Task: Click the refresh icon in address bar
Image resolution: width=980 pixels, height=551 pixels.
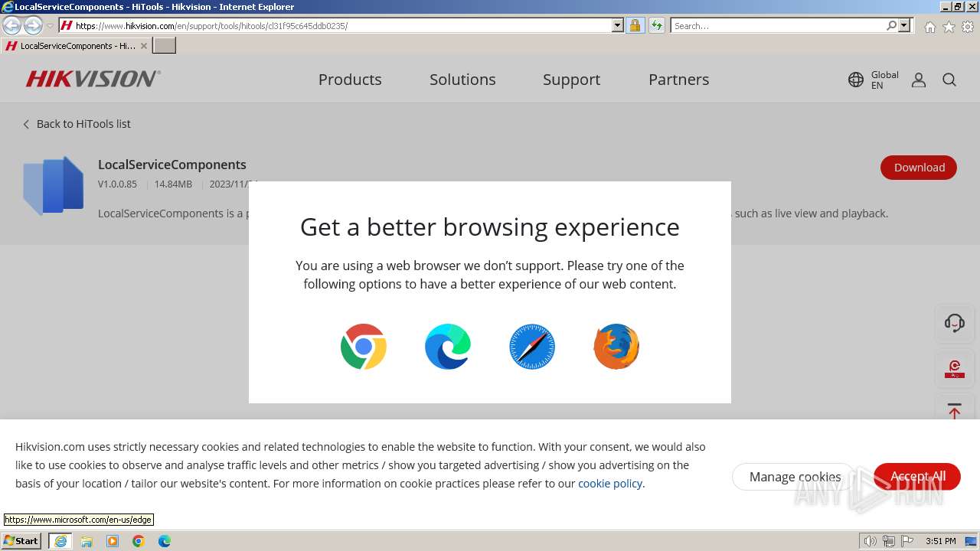Action: 656,26
